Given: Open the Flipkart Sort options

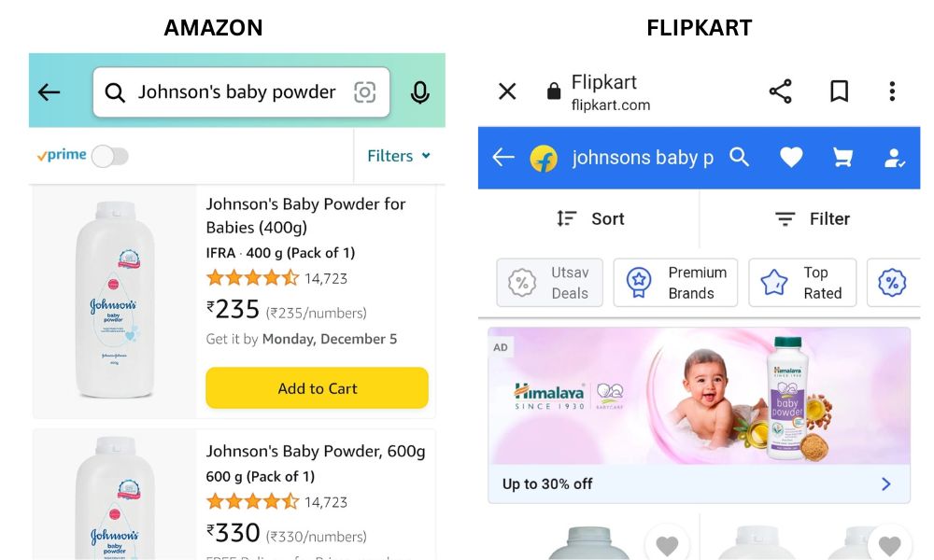Looking at the screenshot, I should 589,218.
